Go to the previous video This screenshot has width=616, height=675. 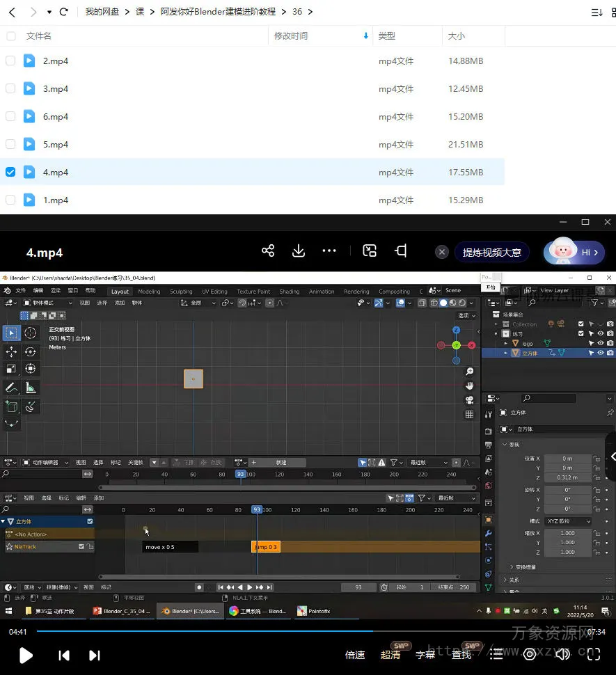click(64, 655)
